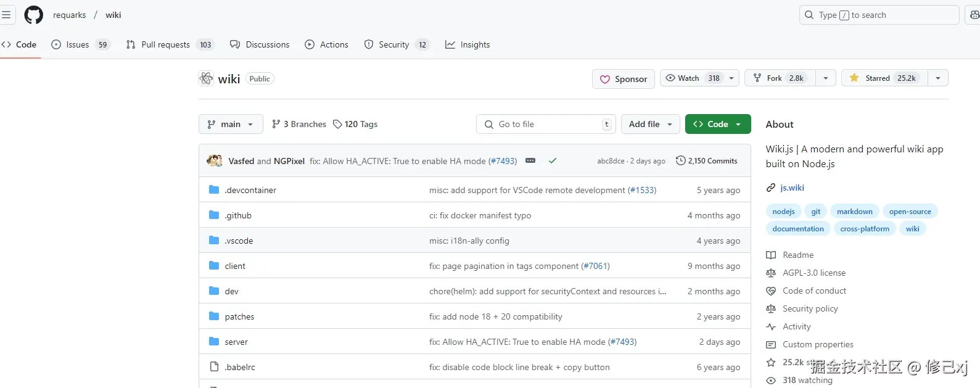Viewport: 980px width, 388px height.
Task: Open pull request #7493 in latest commit
Action: coord(504,161)
